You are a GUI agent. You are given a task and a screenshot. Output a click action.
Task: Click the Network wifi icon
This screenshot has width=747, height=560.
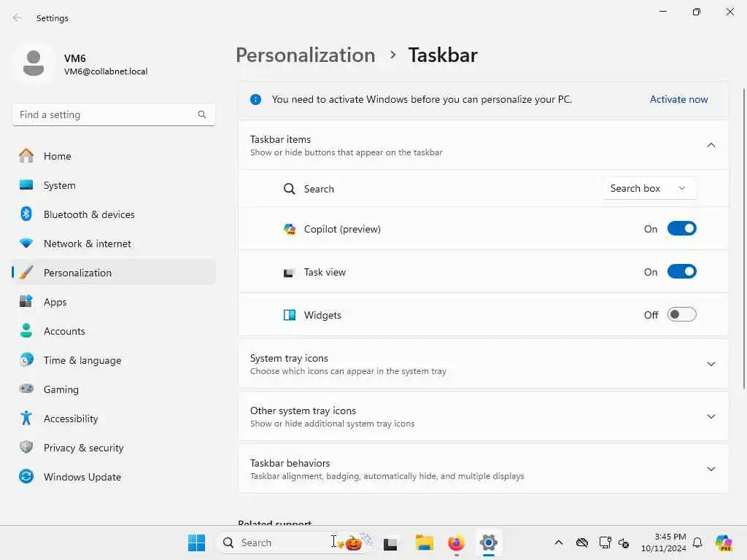point(26,244)
